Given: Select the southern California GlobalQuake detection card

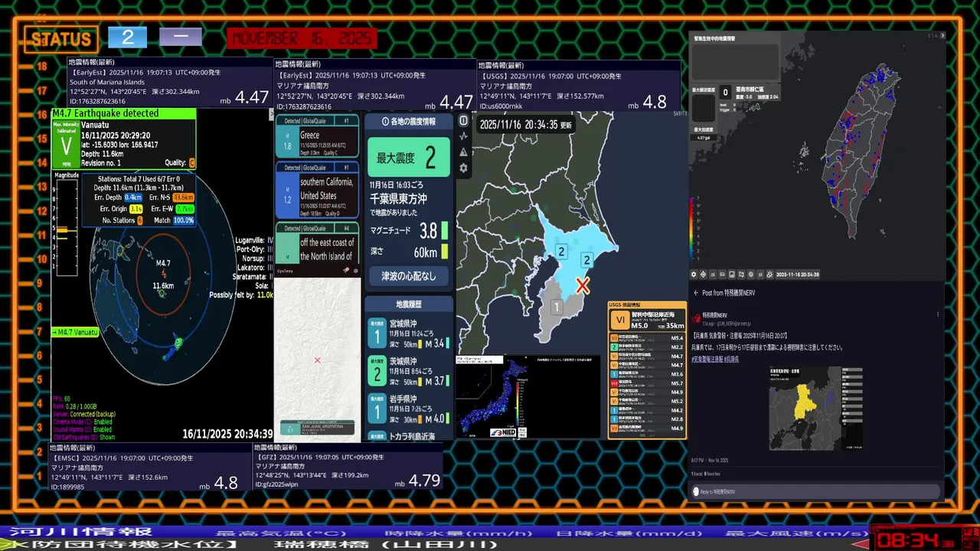Looking at the screenshot, I should point(317,190).
